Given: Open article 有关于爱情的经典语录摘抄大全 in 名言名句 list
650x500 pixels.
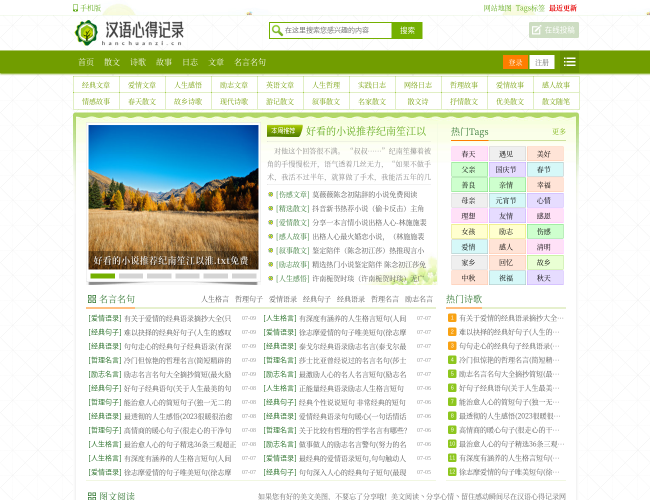Looking at the screenshot, I should 178,318.
